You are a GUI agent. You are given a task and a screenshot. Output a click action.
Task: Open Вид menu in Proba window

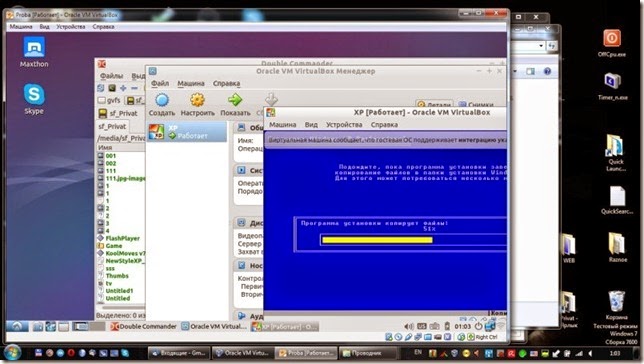tap(44, 27)
